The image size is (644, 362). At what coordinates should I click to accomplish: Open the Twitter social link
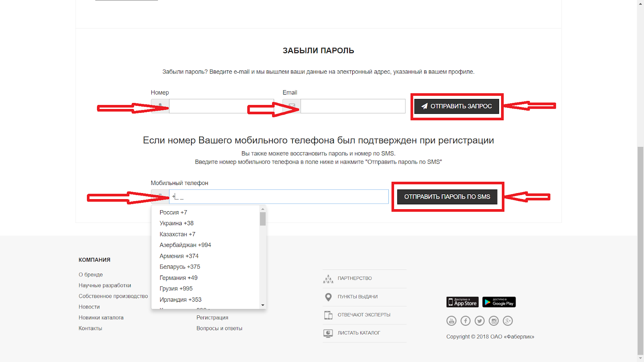tap(479, 321)
